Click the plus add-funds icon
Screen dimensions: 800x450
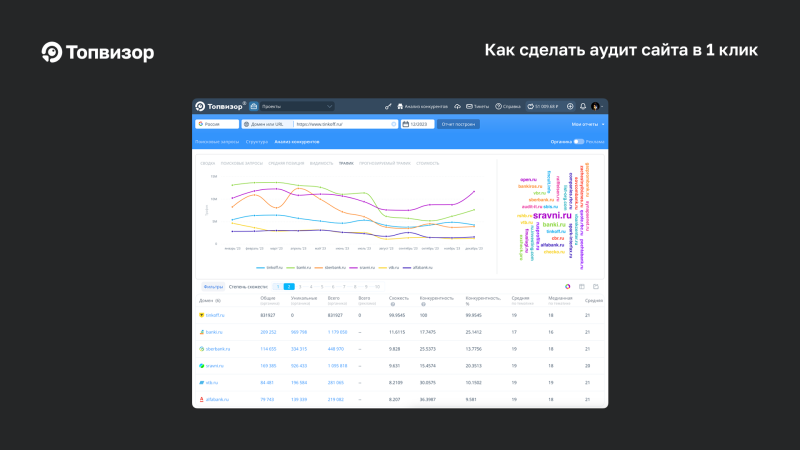(570, 106)
